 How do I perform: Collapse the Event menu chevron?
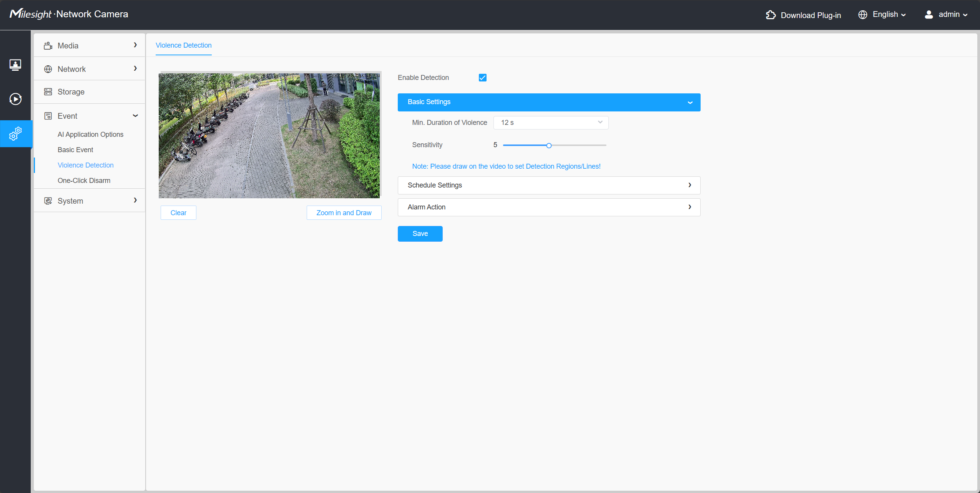coord(135,116)
